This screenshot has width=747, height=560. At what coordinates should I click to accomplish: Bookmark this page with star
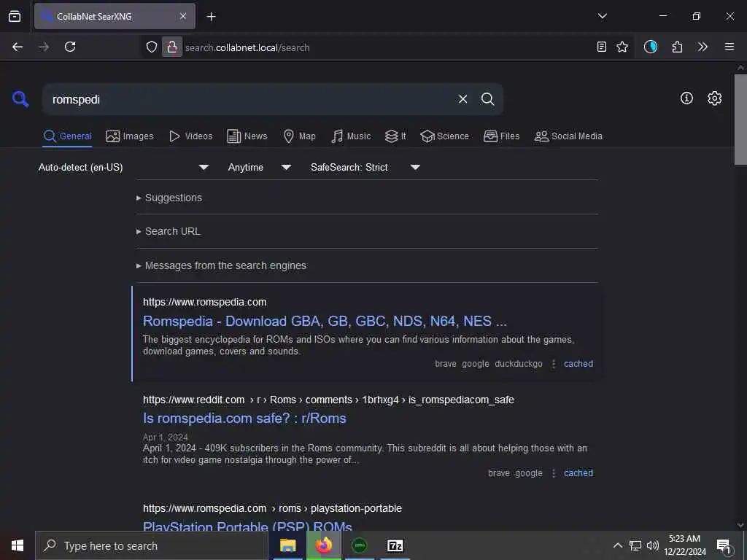pyautogui.click(x=622, y=47)
